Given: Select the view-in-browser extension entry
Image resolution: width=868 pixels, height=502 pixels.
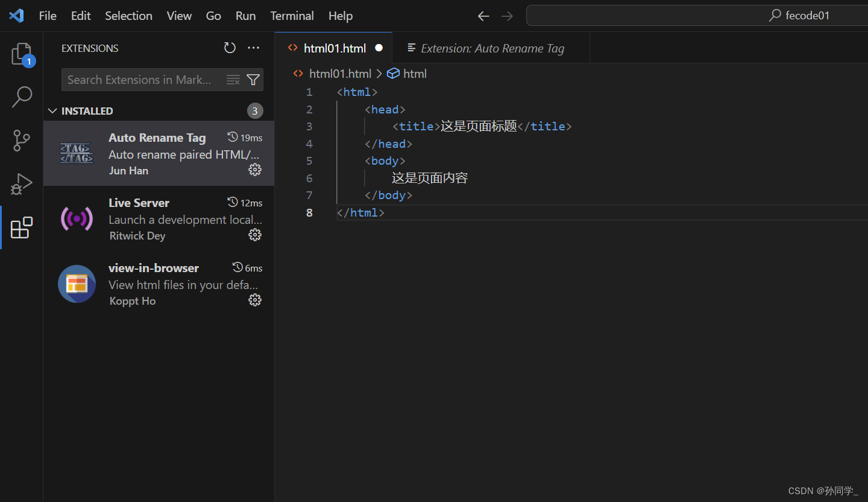Looking at the screenshot, I should (159, 284).
